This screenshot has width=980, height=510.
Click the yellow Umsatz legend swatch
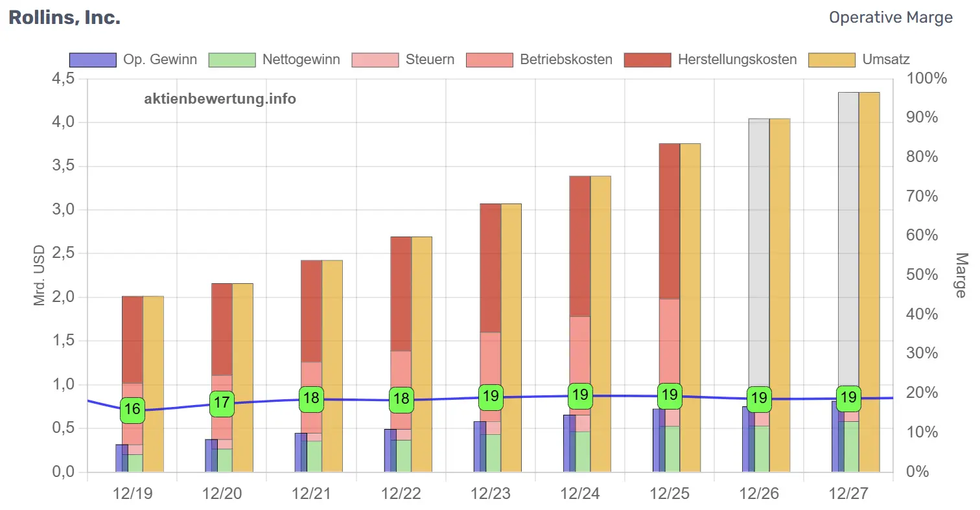tap(832, 60)
